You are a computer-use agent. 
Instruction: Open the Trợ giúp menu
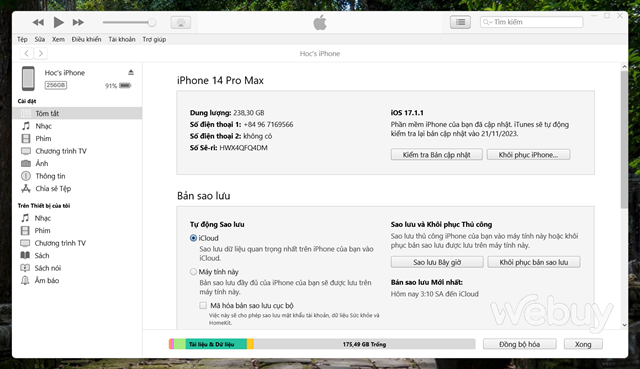(154, 39)
